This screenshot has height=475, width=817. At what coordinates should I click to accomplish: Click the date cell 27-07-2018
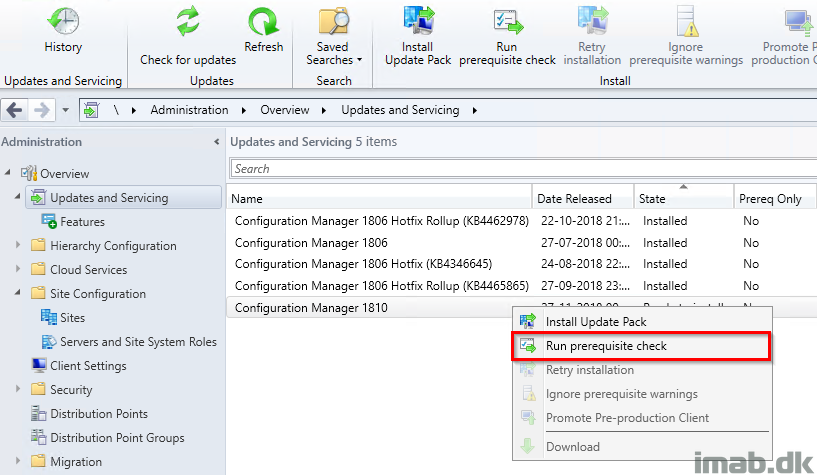pyautogui.click(x=585, y=243)
